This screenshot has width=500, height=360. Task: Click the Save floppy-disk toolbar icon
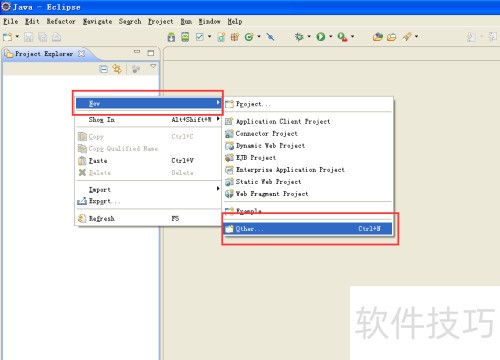[28, 37]
